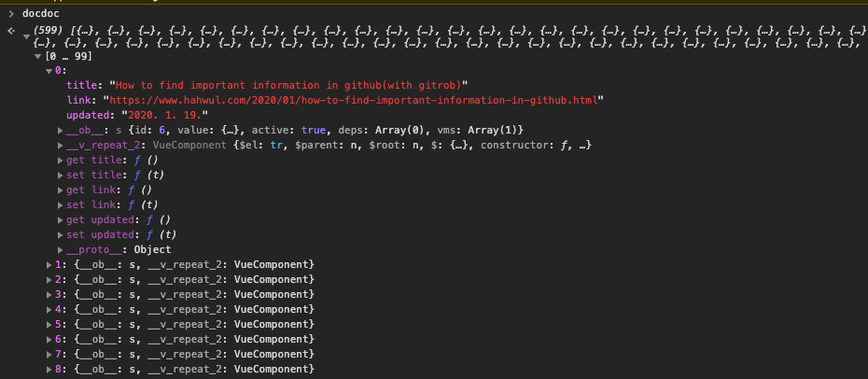Select the updated date value 2020. 1. 19.
868x379 pixels.
[165, 116]
